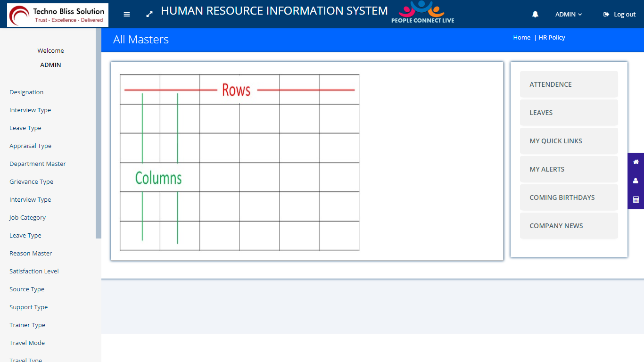Click the fullscreen expand arrows icon
Viewport: 644px width, 362px height.
149,14
